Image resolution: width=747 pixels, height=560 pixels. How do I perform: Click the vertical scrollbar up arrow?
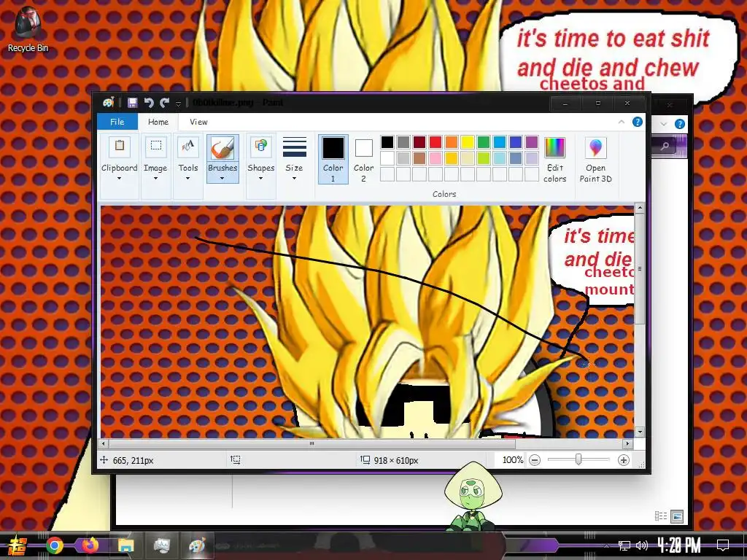point(640,208)
